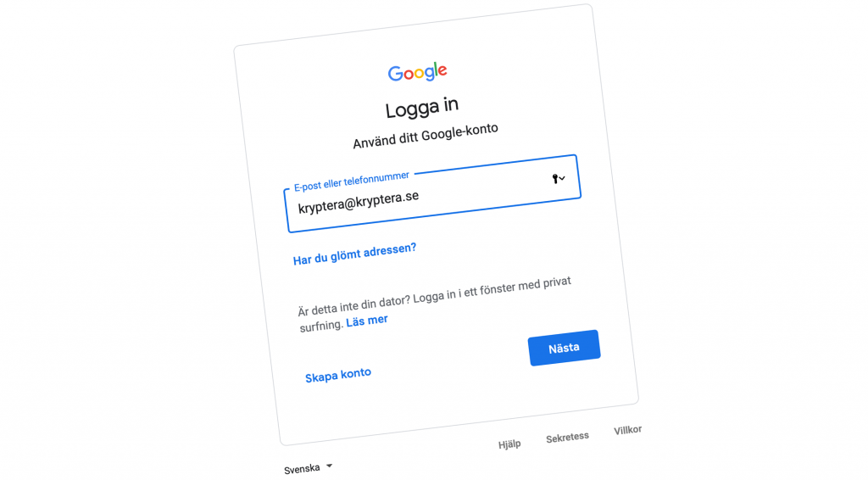Viewport: 868px width, 480px height.
Task: Open the Villkor footer link
Action: pyautogui.click(x=627, y=431)
